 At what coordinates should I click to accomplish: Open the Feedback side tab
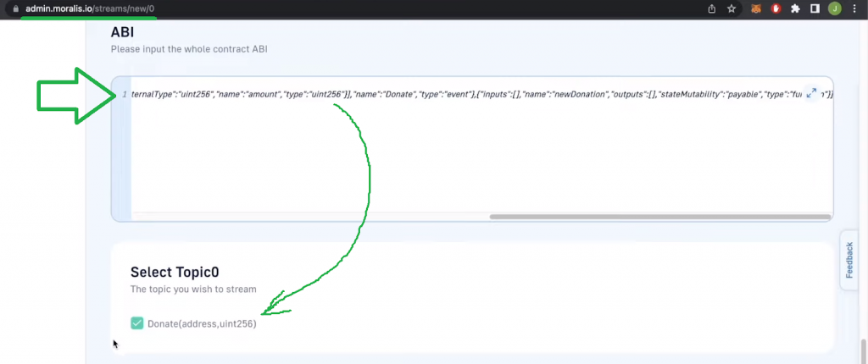(849, 260)
